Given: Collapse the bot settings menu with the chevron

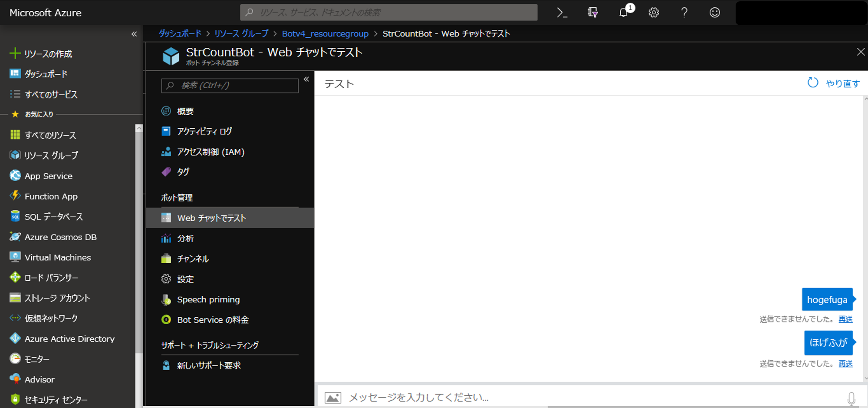Looking at the screenshot, I should pyautogui.click(x=306, y=79).
